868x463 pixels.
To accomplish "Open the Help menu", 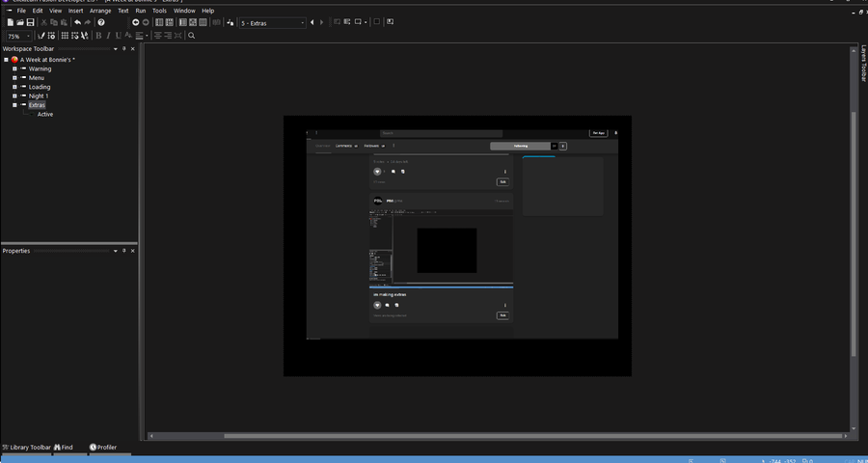I will click(208, 11).
